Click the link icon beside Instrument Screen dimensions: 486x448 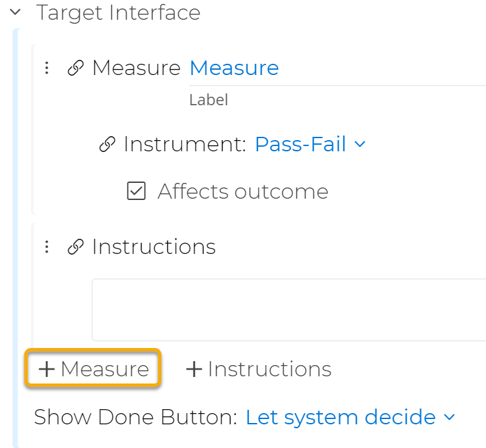(107, 145)
